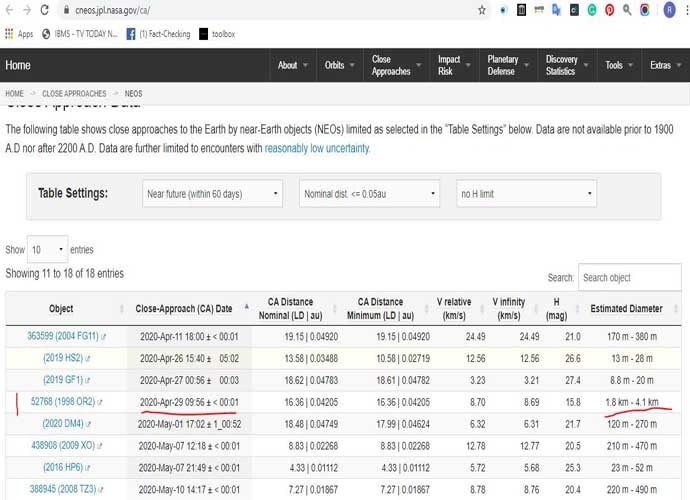The width and height of the screenshot is (690, 500).
Task: Bookmark this page with the star icon
Action: (x=482, y=10)
